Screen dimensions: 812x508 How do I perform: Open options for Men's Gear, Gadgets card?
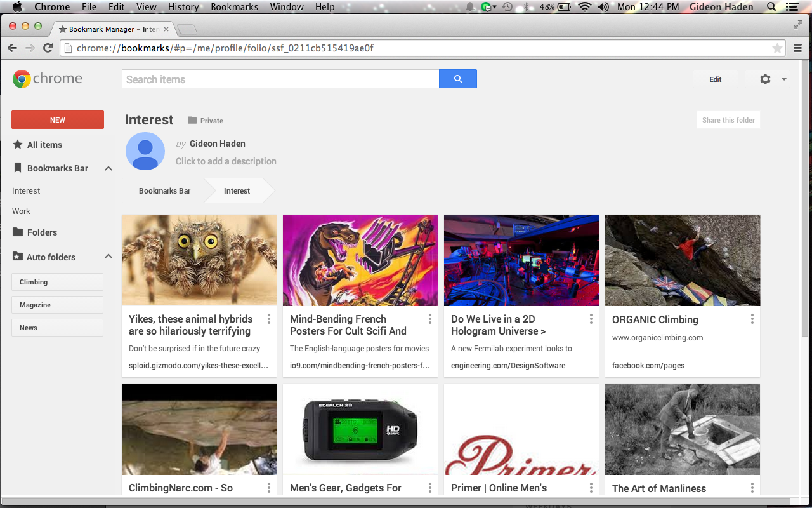pyautogui.click(x=430, y=488)
